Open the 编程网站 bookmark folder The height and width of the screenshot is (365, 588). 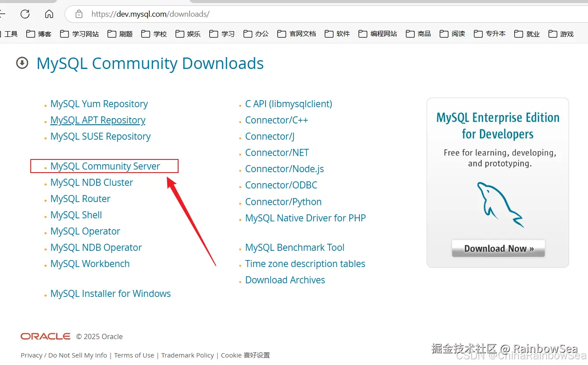378,34
